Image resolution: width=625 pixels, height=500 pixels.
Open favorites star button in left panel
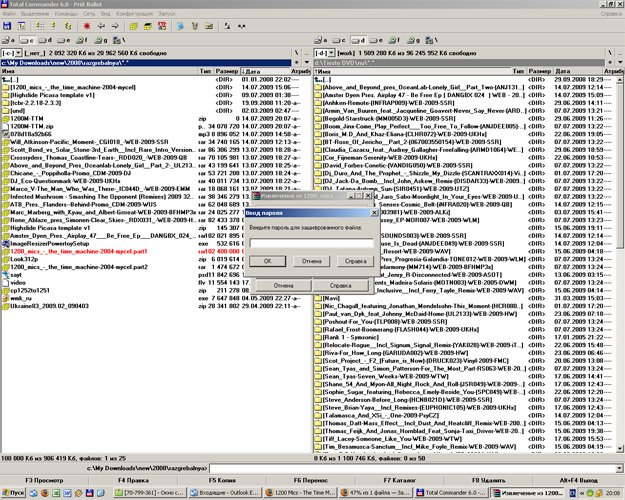pos(297,63)
